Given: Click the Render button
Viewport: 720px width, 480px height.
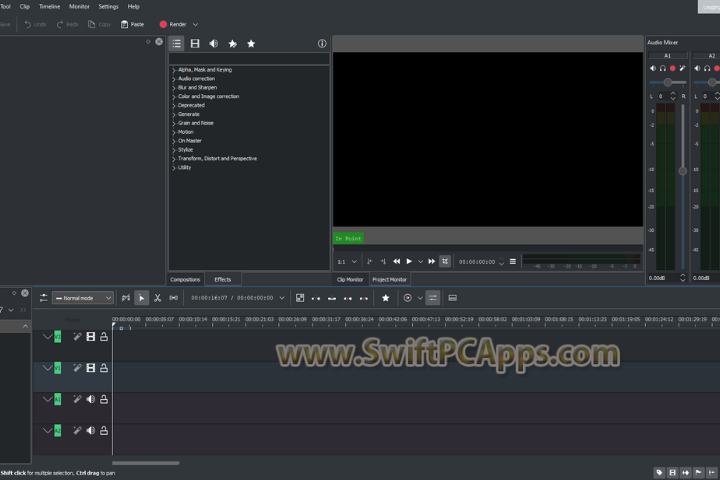Looking at the screenshot, I should [173, 24].
